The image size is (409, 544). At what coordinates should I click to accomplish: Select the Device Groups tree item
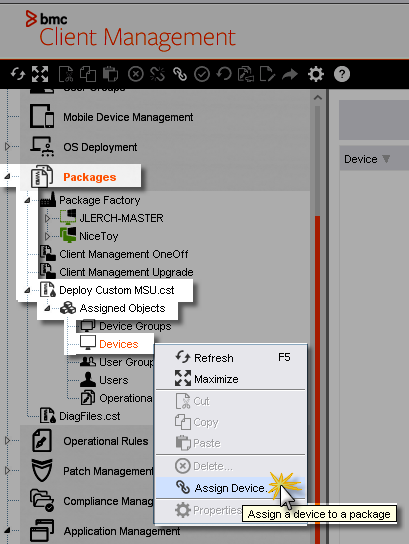(135, 326)
